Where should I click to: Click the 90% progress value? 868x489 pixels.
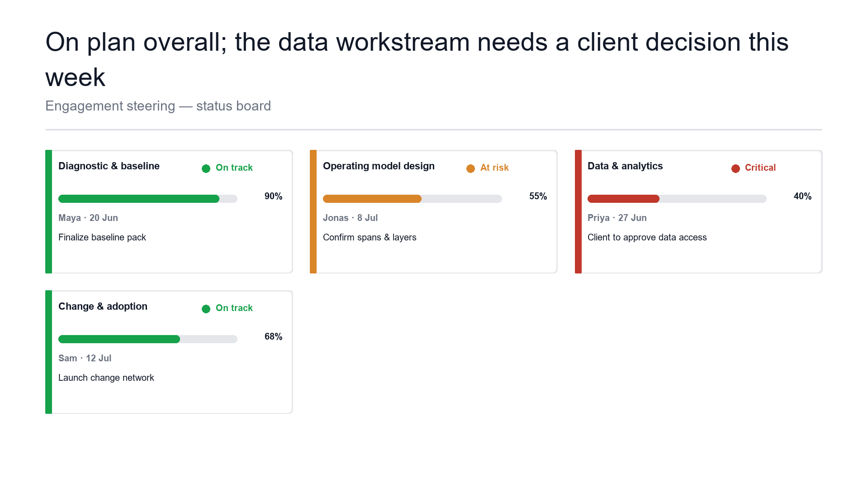(273, 196)
